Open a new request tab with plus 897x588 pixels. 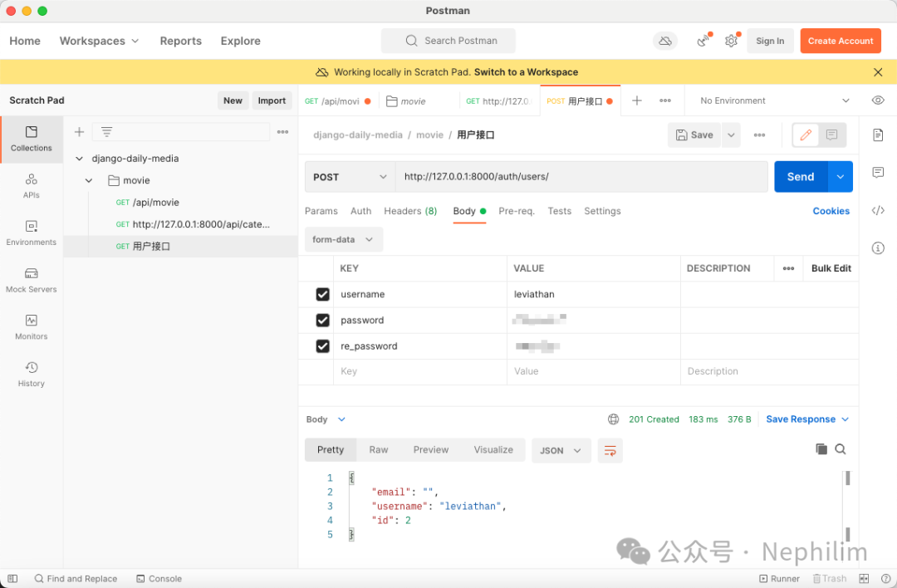click(637, 100)
